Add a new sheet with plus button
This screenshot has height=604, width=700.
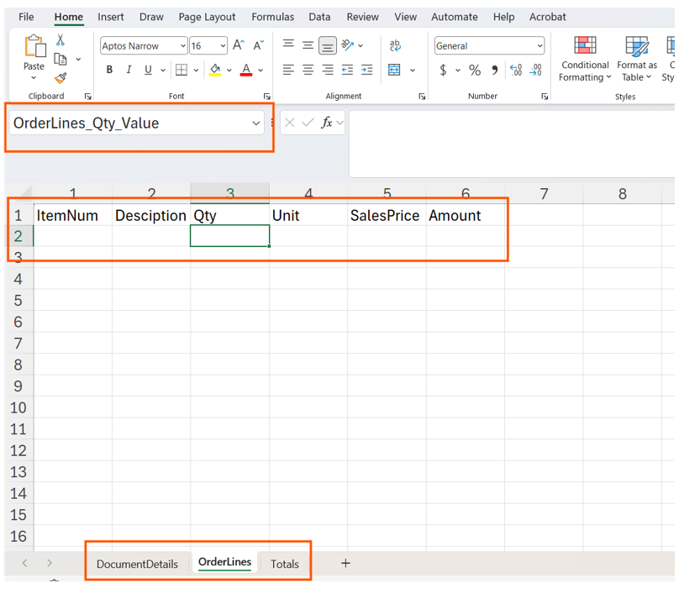pyautogui.click(x=345, y=564)
